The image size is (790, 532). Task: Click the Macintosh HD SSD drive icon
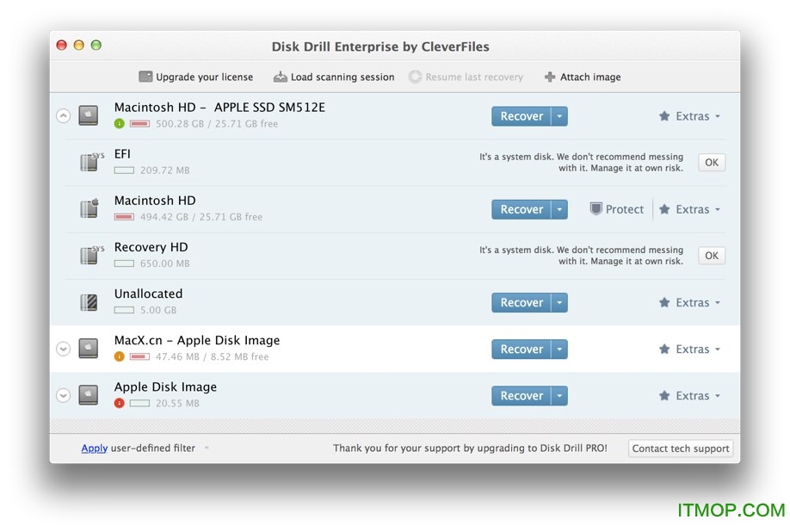click(x=88, y=115)
